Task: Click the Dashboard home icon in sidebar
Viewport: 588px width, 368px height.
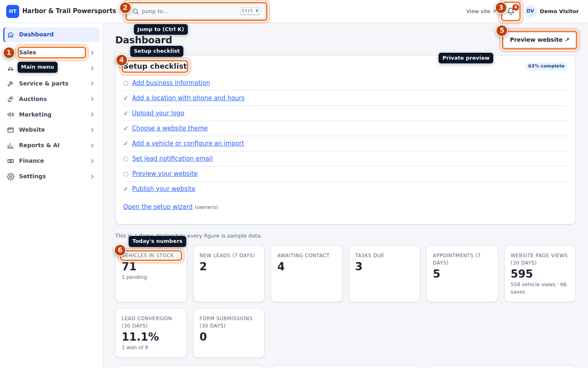Action: [11, 35]
